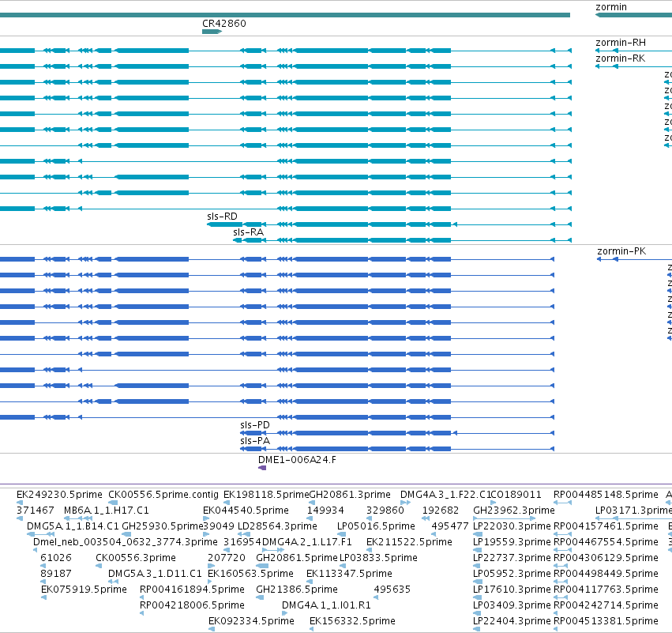The width and height of the screenshot is (672, 633).
Task: Select the LP03171.3prime label
Action: pos(633,511)
